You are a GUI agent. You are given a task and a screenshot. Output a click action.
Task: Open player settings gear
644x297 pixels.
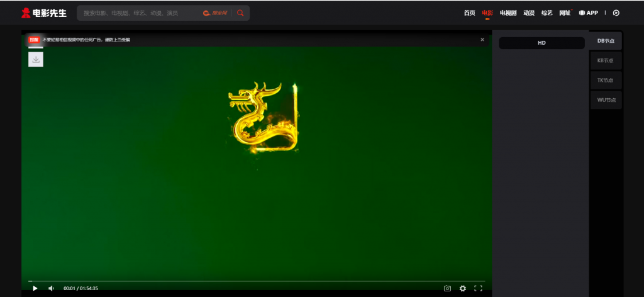[463, 288]
